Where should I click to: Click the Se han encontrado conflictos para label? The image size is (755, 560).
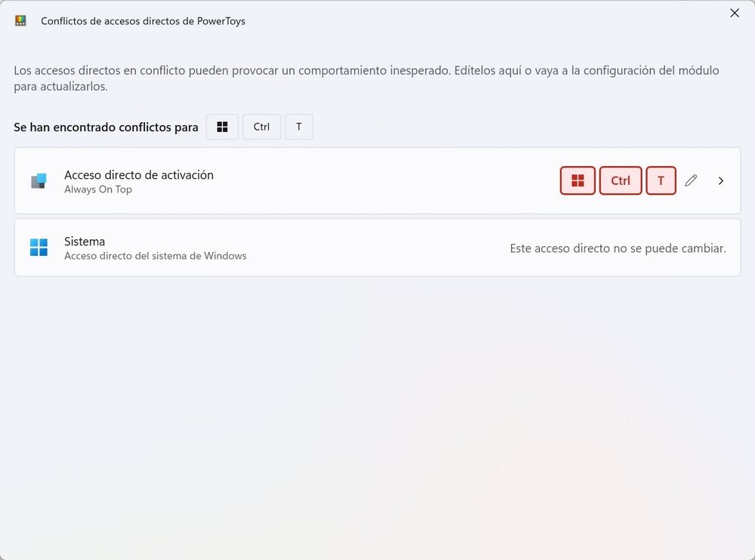point(106,127)
